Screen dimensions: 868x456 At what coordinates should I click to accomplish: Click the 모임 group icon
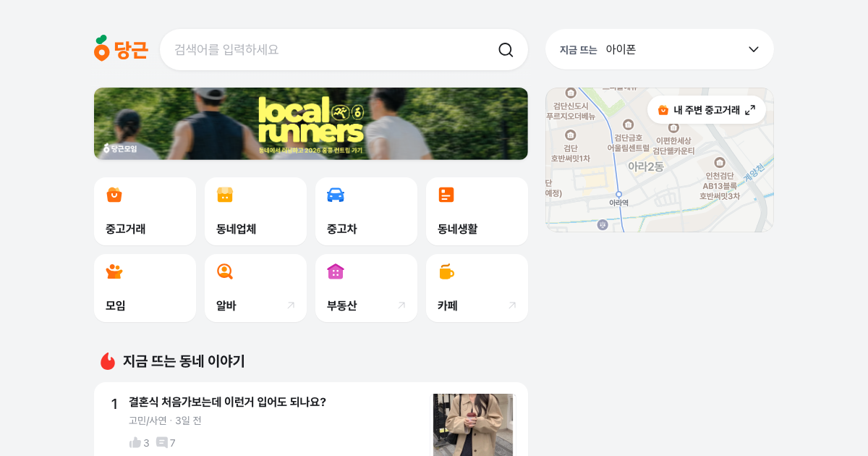(x=114, y=271)
